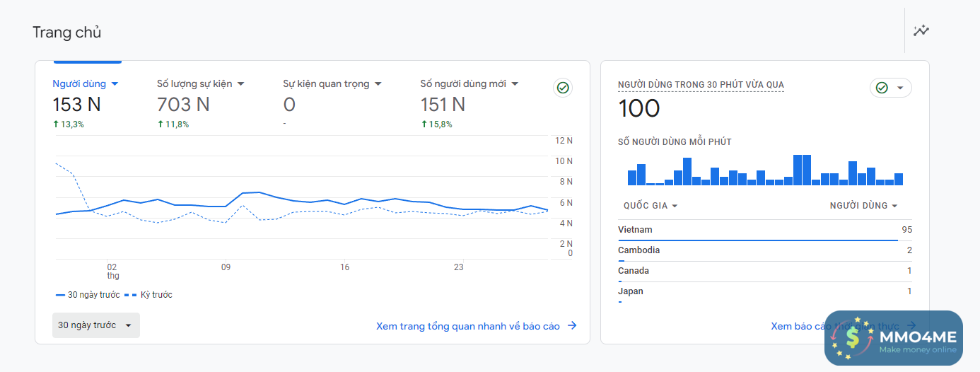Open Số người dùng mới metric dropdown
This screenshot has height=372, width=980.
(x=515, y=83)
